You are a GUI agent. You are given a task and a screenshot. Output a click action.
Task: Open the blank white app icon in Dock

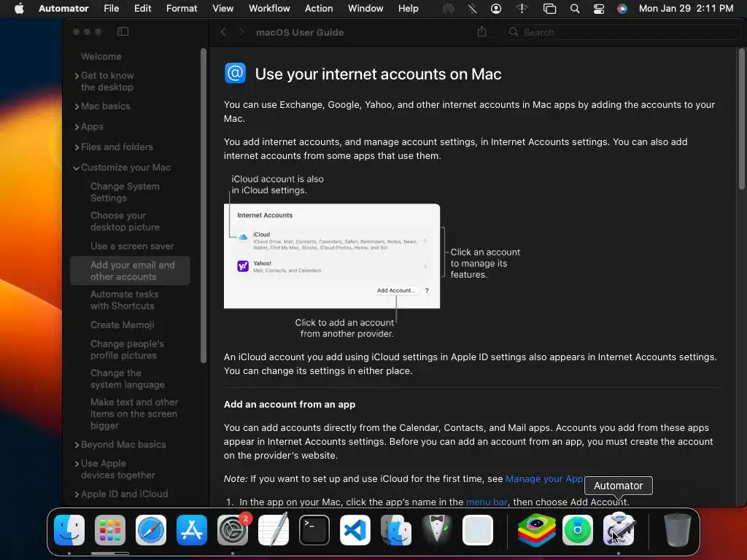(x=478, y=529)
